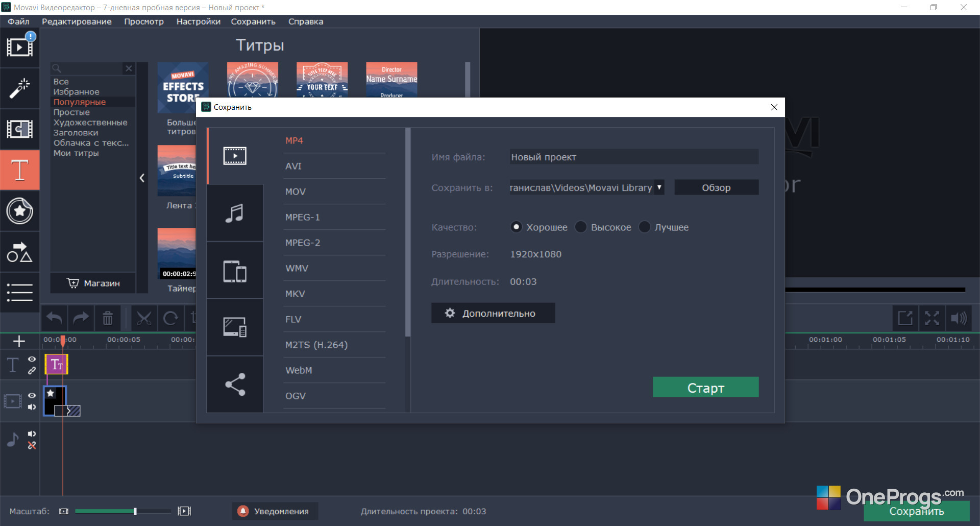
Task: Mute the video track audio
Action: coord(32,407)
